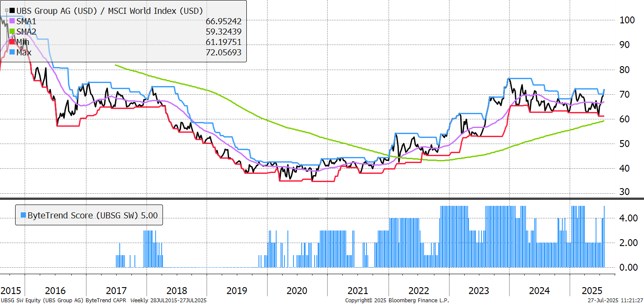Click the UBSG SW Equity ByteTrend CAPR footer
The height and width of the screenshot is (304, 644).
click(104, 300)
